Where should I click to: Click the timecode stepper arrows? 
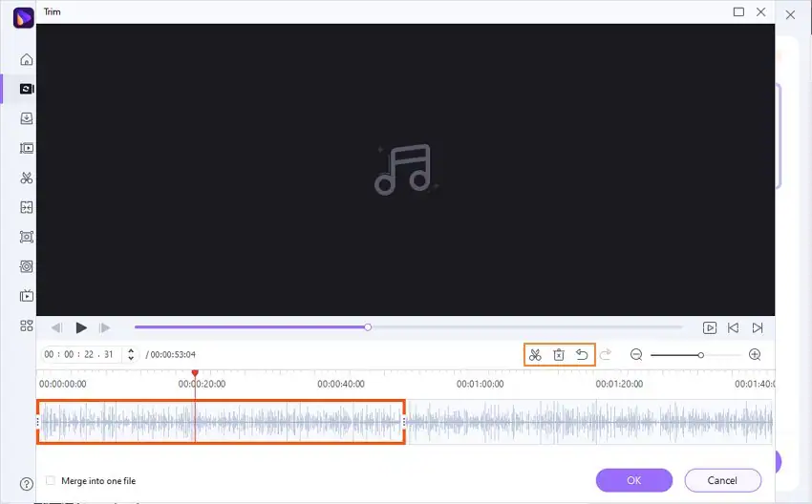(131, 354)
